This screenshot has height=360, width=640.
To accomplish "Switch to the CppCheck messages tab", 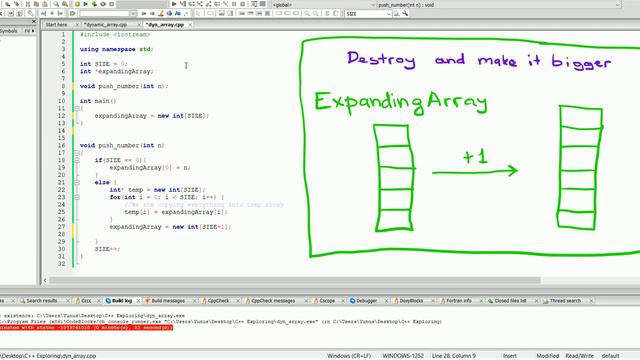I will point(273,301).
